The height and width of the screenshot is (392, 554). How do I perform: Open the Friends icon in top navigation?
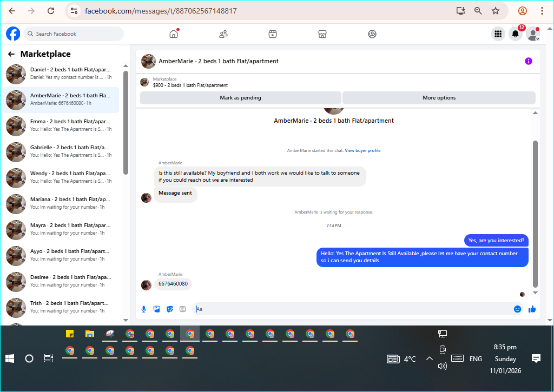coord(223,34)
